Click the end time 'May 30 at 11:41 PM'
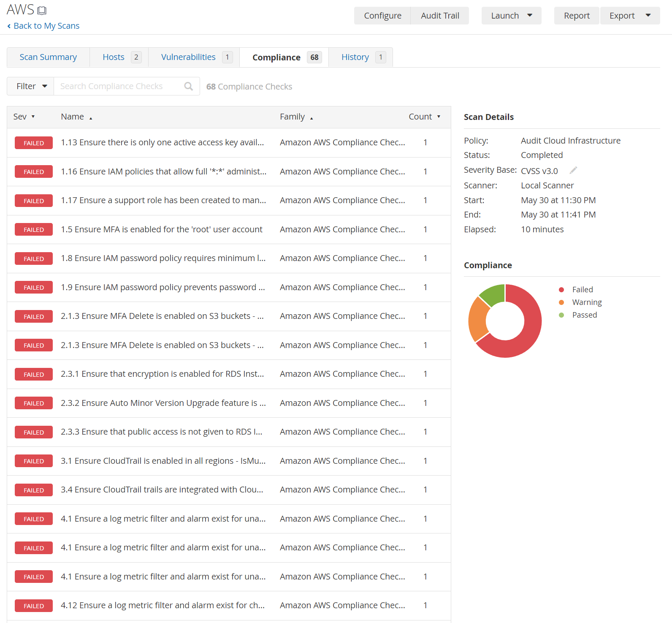Screen dimensions: 672x623 558,215
